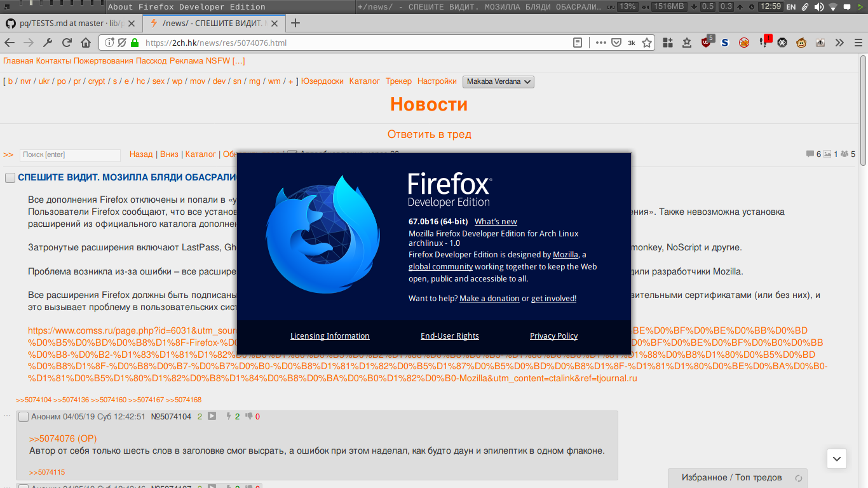Open the red crossed-circle extension icon
This screenshot has height=488, width=868.
pos(743,43)
